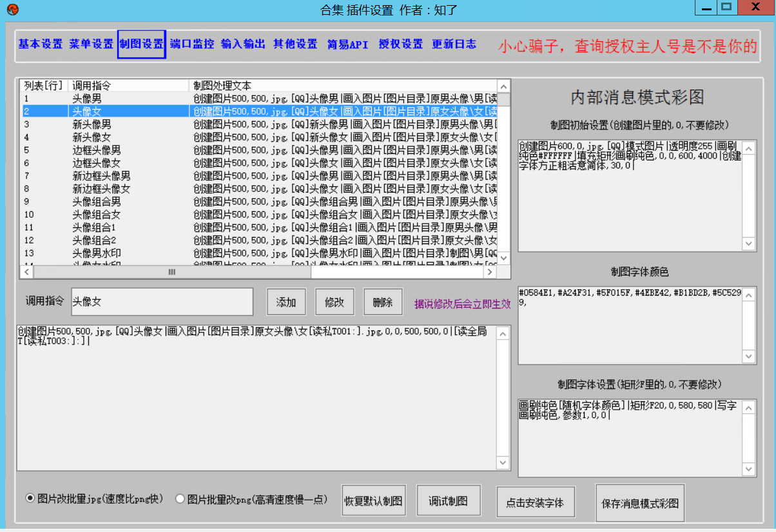Image resolution: width=776 pixels, height=532 pixels.
Task: Select list row 10 头像组合女
Action: [x=259, y=214]
